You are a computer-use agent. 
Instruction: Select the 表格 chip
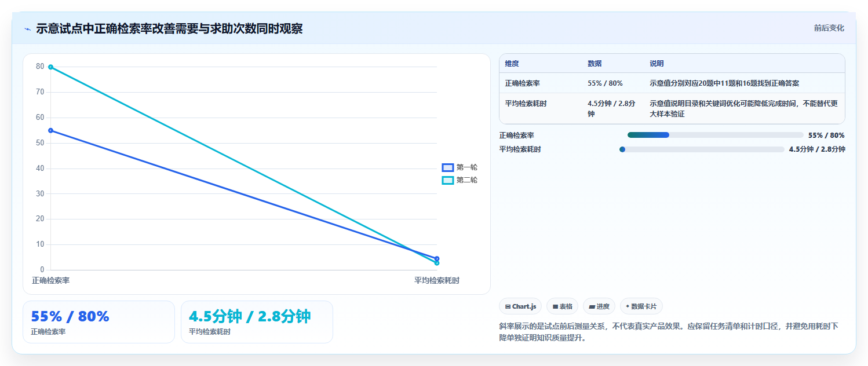tap(562, 306)
